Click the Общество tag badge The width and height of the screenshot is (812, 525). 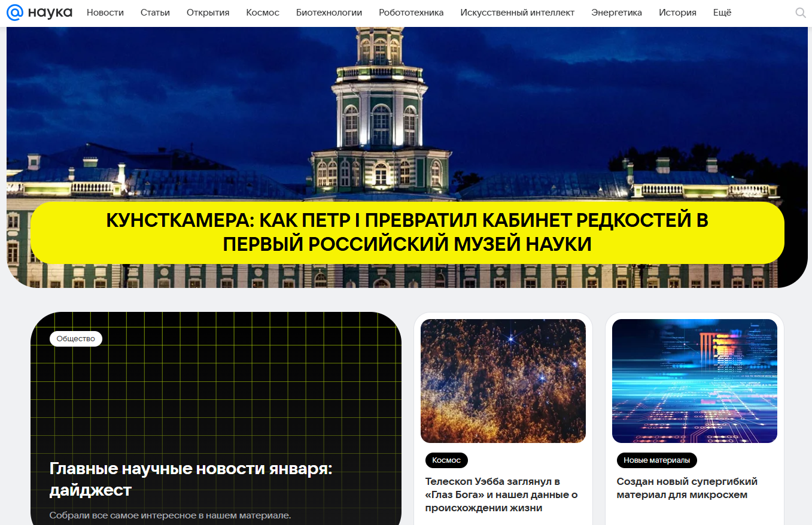[x=76, y=339]
